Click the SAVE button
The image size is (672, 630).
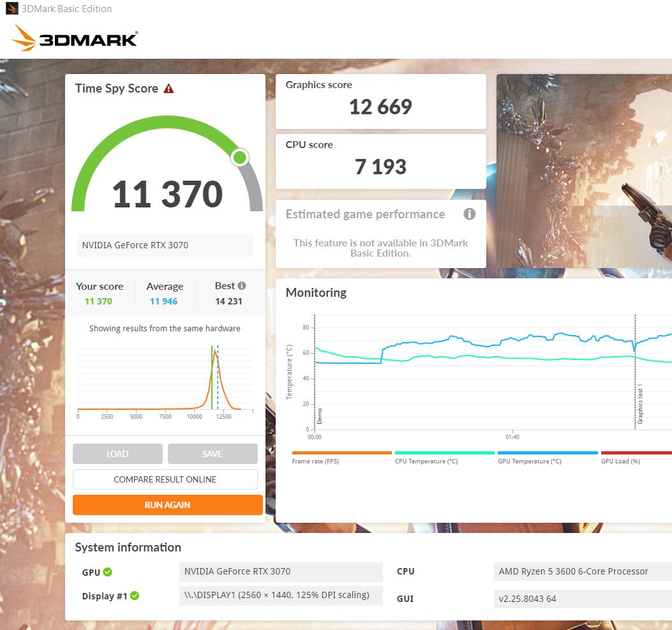click(x=213, y=454)
